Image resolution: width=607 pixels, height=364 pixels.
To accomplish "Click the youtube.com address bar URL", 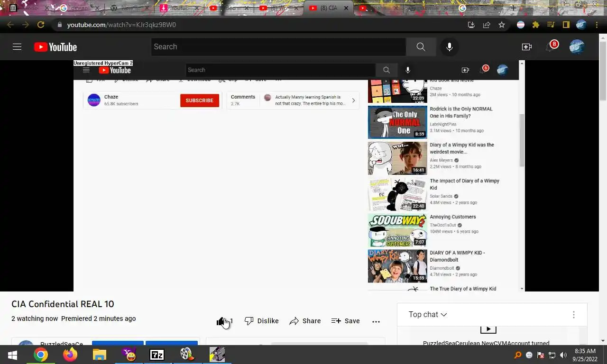I will point(121,25).
